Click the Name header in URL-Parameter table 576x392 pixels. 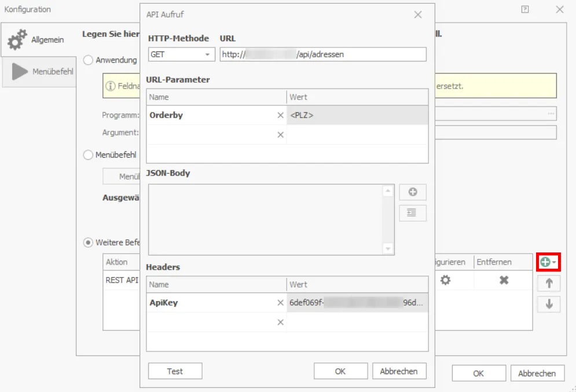[217, 97]
